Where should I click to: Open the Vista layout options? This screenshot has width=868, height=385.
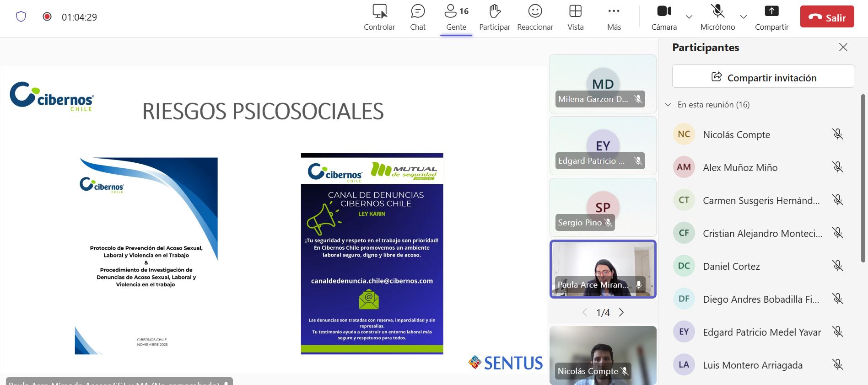(x=575, y=11)
